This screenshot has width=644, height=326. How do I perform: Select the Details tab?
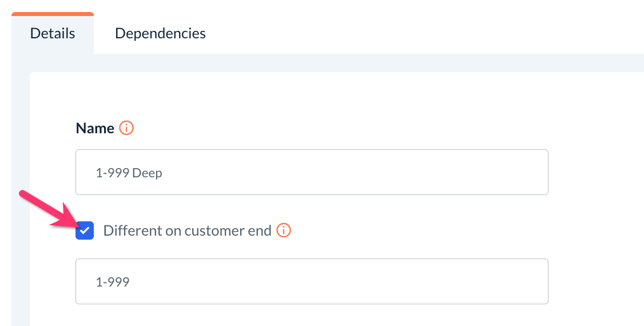coord(53,33)
